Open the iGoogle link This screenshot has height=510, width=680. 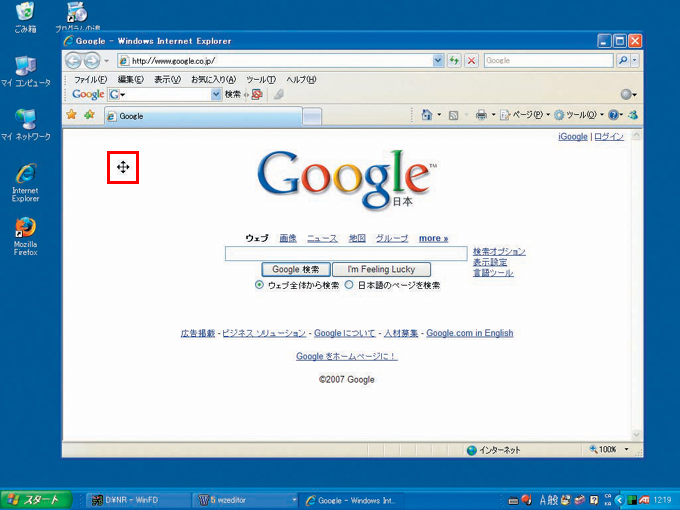(x=572, y=137)
